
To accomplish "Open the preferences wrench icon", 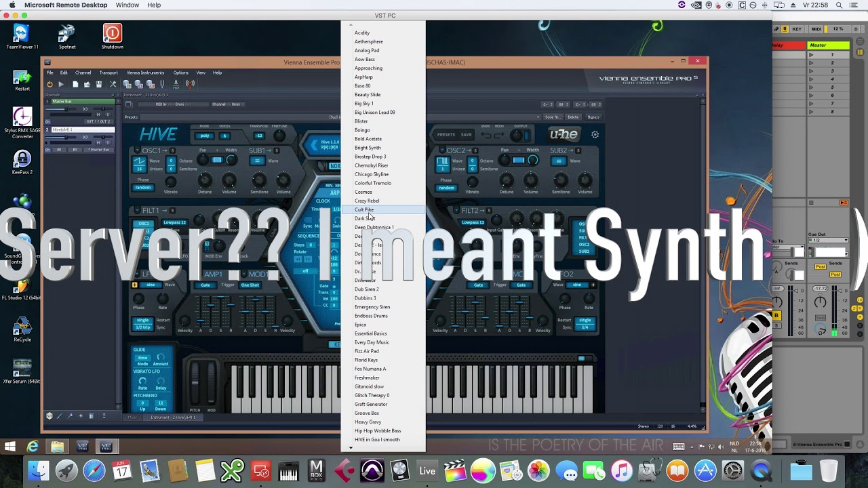I will pyautogui.click(x=113, y=84).
